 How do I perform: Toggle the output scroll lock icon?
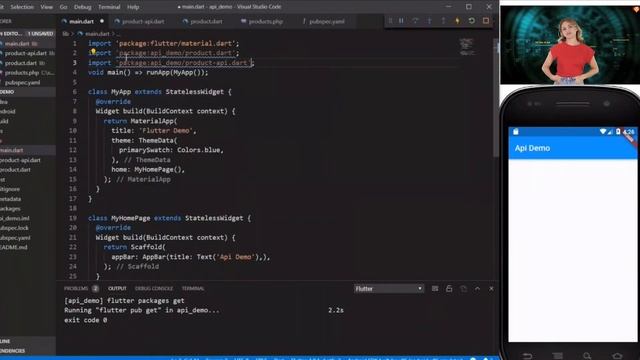point(449,289)
